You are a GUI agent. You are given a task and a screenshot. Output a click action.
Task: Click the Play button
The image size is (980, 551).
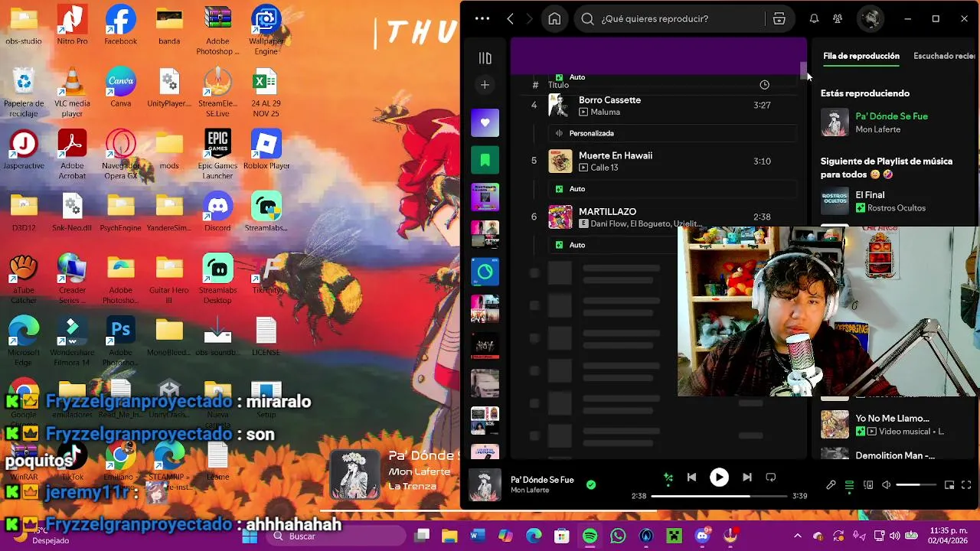719,478
